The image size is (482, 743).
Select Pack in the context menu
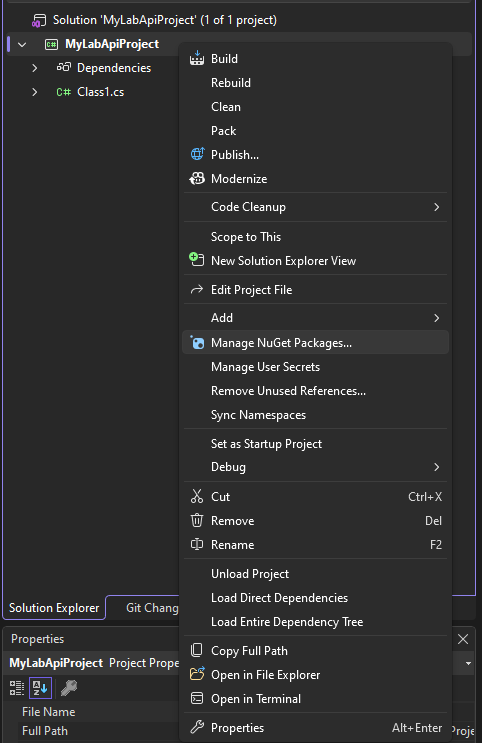click(315, 130)
